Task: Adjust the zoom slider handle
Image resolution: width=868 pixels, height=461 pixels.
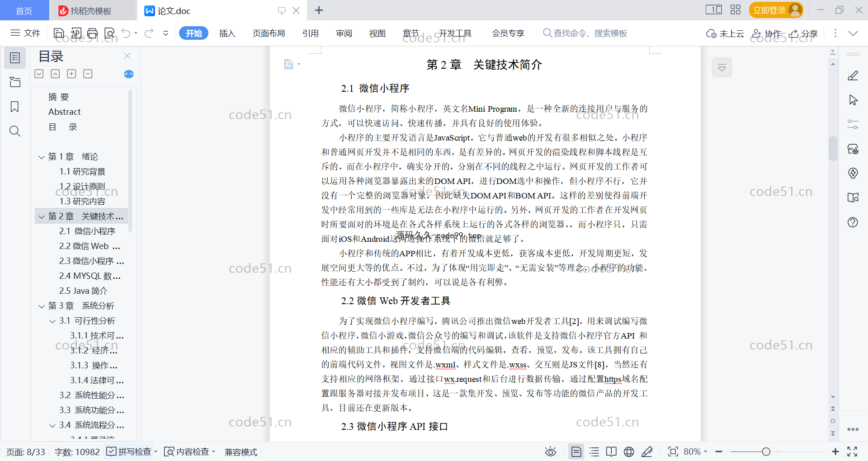Action: click(x=766, y=452)
